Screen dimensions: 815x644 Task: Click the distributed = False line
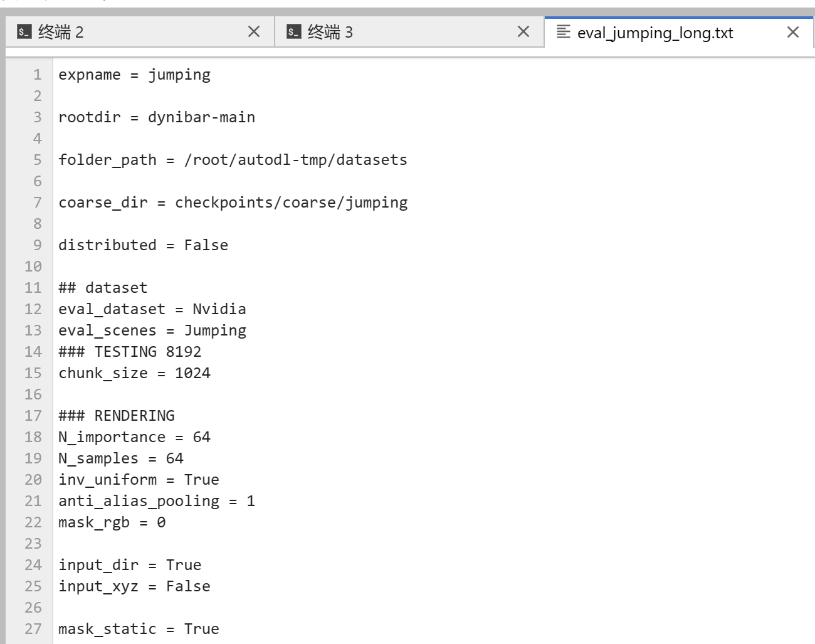(142, 245)
